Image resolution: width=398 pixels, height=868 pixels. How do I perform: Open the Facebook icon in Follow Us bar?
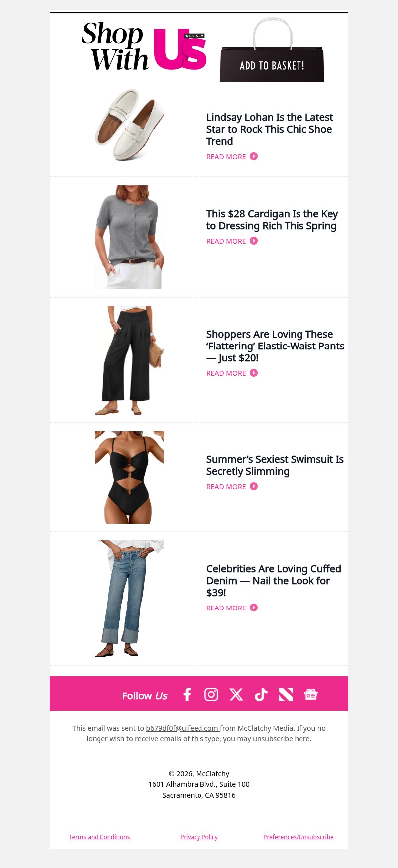187,694
